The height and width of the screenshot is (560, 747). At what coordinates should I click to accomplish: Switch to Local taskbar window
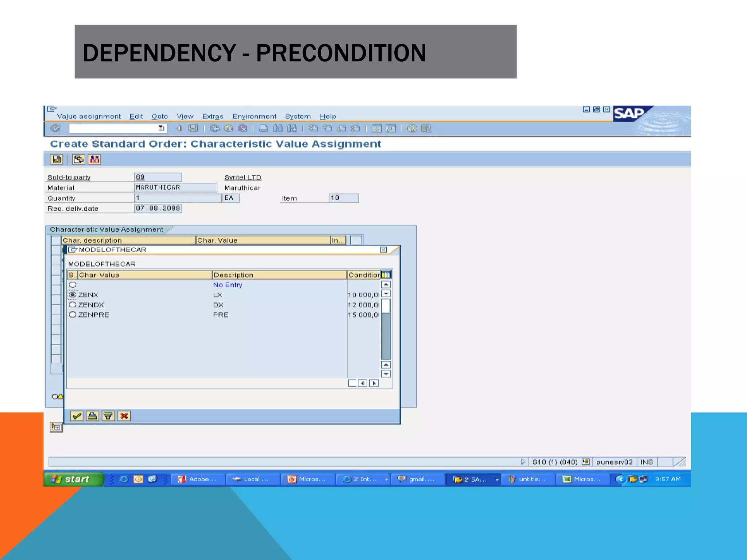pos(253,479)
